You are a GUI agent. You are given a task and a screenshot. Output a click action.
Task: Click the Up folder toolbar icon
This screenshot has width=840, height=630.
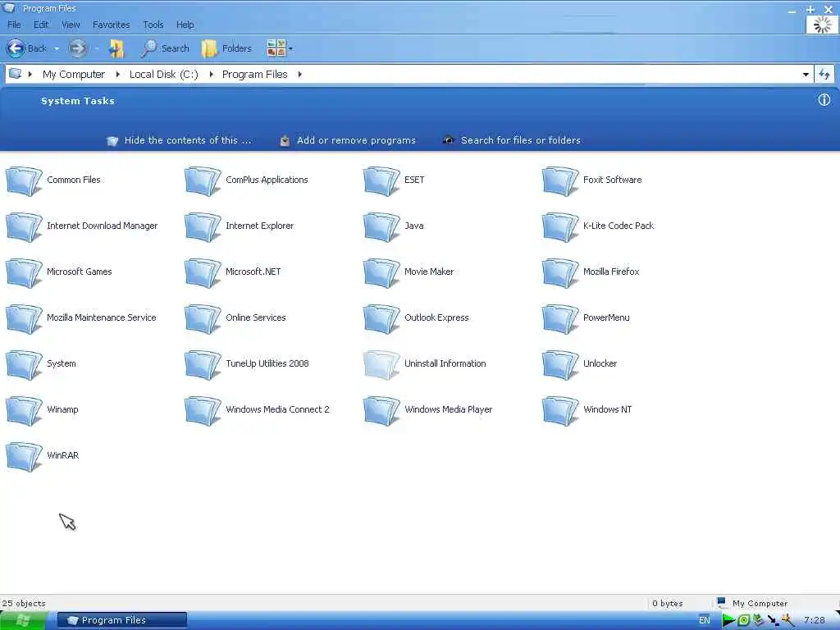(116, 48)
